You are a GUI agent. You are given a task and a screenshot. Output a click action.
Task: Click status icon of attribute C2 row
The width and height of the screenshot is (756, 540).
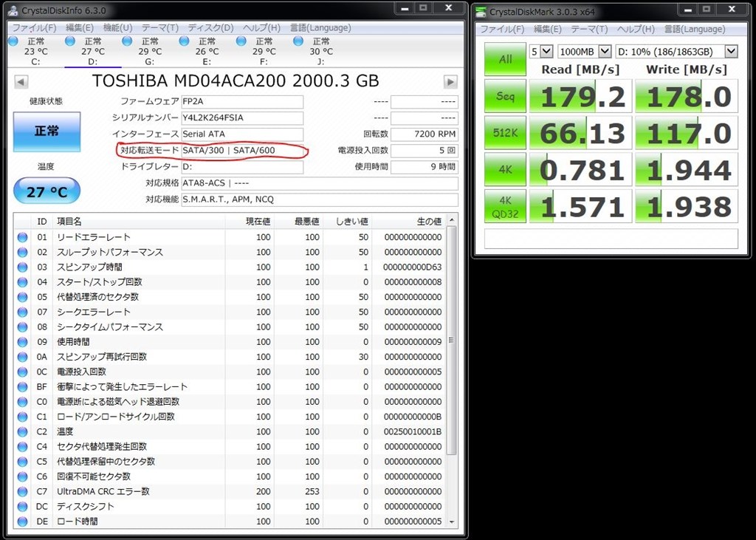point(22,431)
